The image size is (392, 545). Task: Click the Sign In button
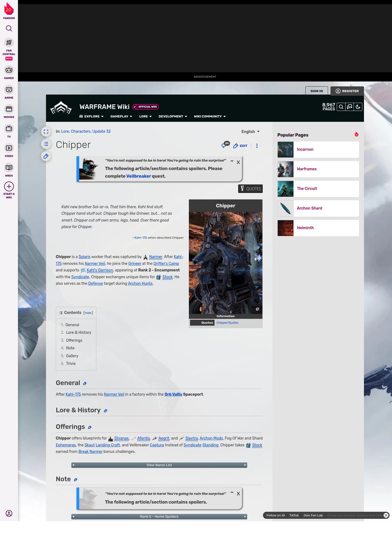point(317,91)
